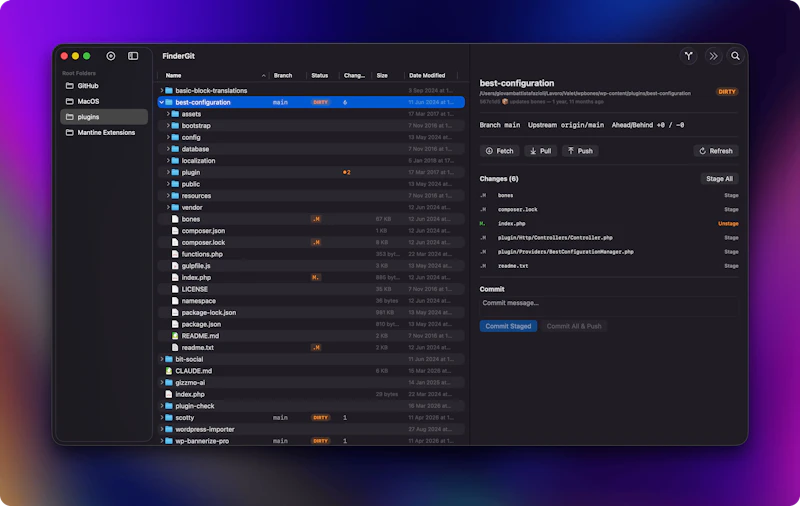Toggle the sidebar panel icon
Viewport: 800px width, 506px height.
coord(133,56)
